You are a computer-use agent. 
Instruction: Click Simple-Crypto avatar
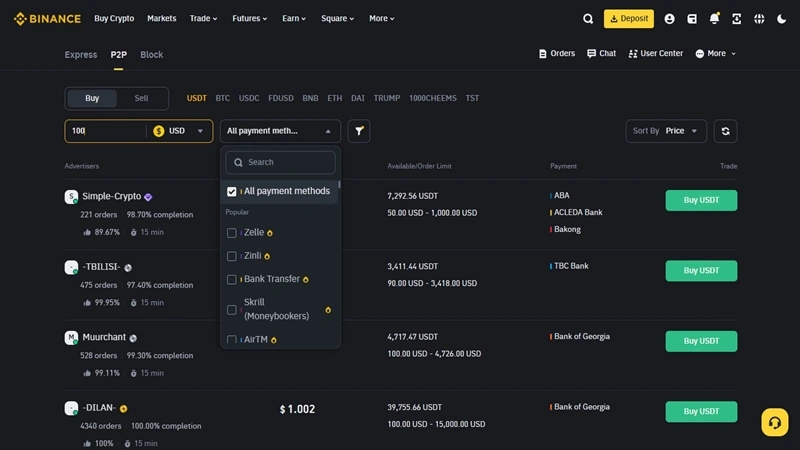tap(71, 196)
